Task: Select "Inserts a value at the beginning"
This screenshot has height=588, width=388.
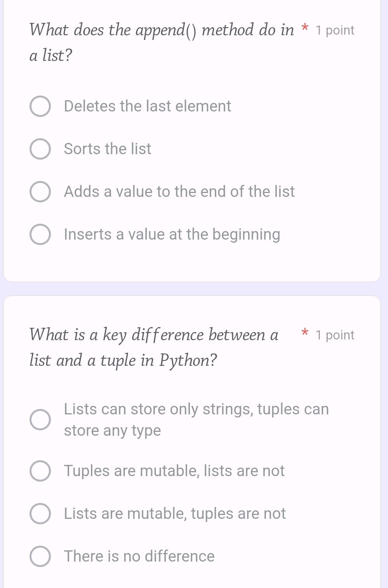Action: [x=40, y=234]
